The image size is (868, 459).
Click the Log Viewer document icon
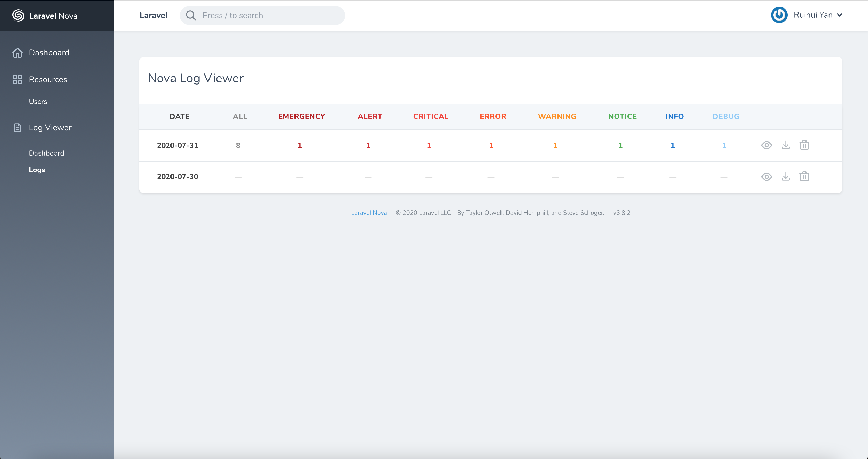coord(18,128)
